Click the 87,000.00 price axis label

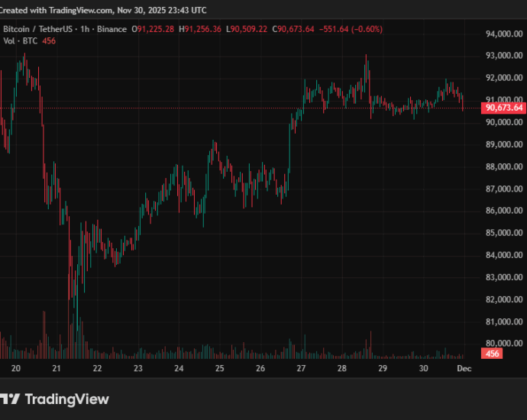(x=503, y=189)
